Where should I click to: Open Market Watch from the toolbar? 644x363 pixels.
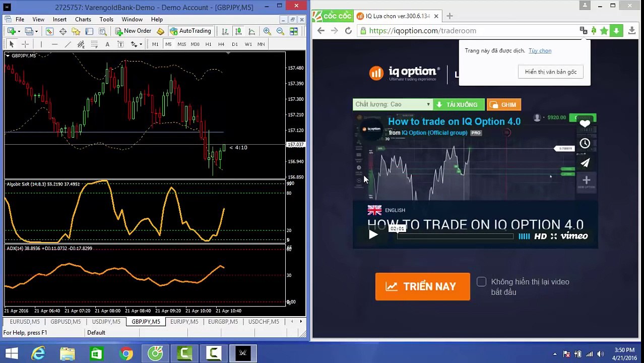pyautogui.click(x=49, y=31)
